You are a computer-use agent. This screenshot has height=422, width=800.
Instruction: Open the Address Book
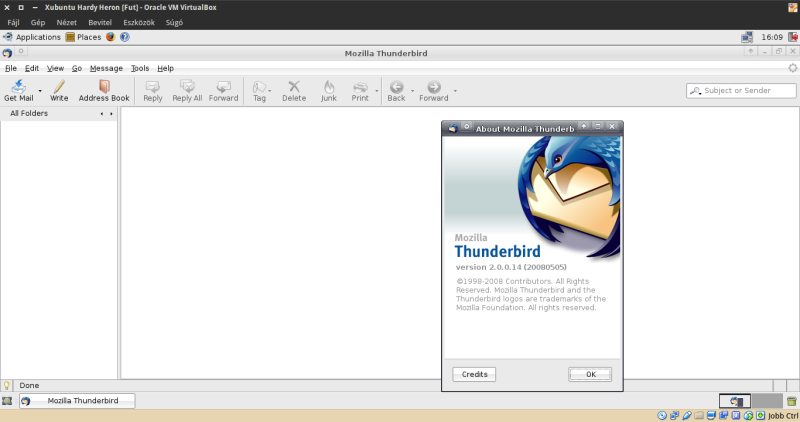point(104,91)
